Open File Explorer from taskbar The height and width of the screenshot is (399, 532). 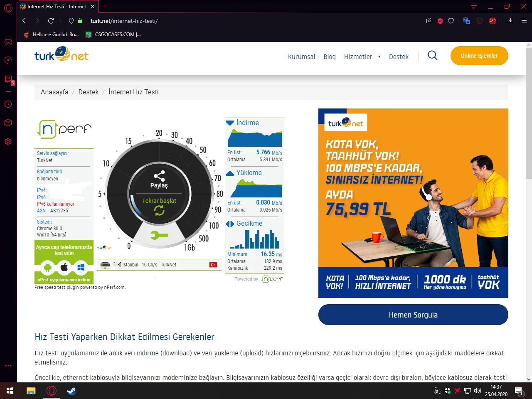[31, 391]
